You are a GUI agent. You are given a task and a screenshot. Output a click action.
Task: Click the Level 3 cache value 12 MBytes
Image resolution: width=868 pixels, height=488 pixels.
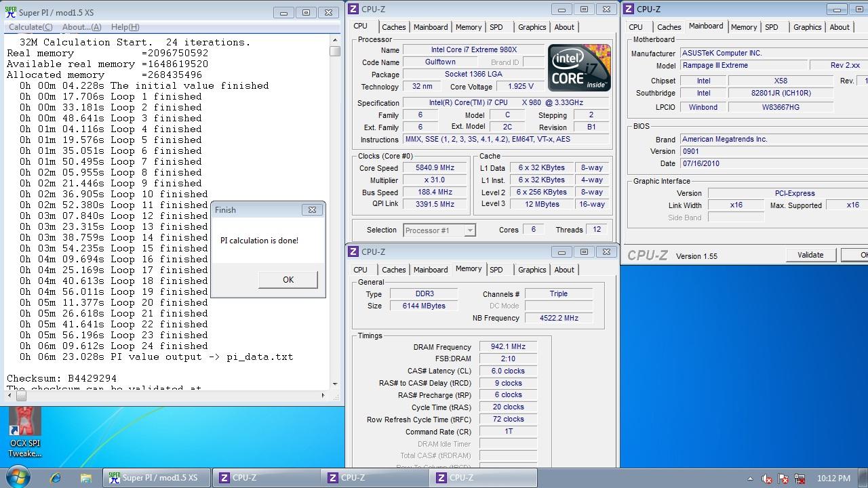[x=542, y=204]
